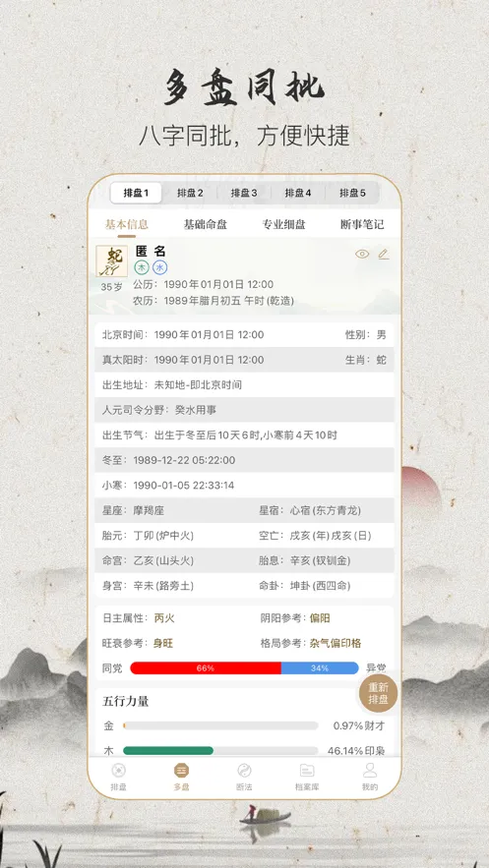Open the 基础命盘 tab

click(206, 225)
